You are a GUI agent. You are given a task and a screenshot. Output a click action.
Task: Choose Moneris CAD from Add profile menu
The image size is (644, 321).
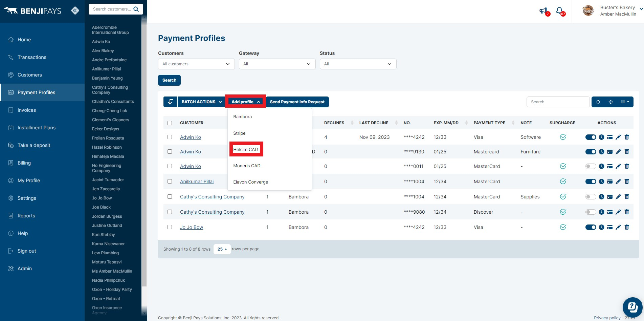coord(247,166)
